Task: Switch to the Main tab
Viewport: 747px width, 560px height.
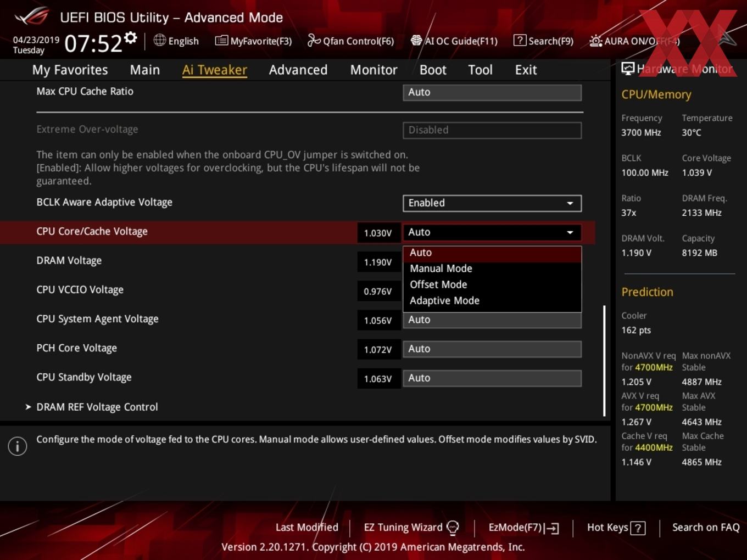Action: click(145, 70)
